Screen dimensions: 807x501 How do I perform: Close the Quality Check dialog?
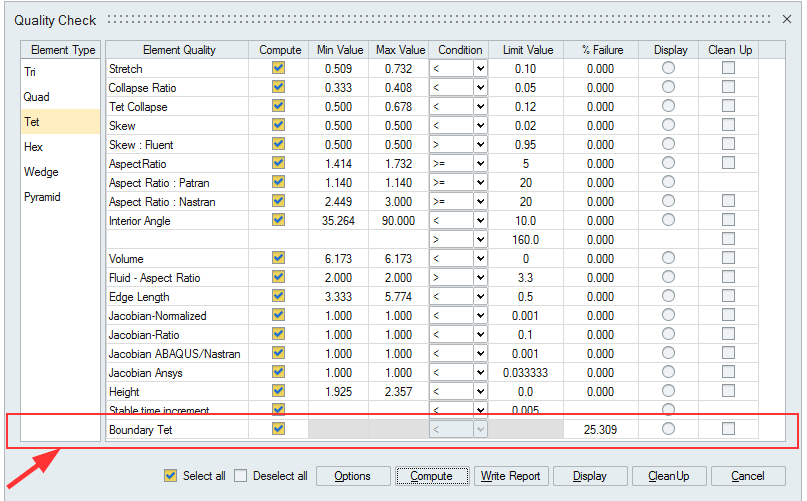pyautogui.click(x=786, y=19)
